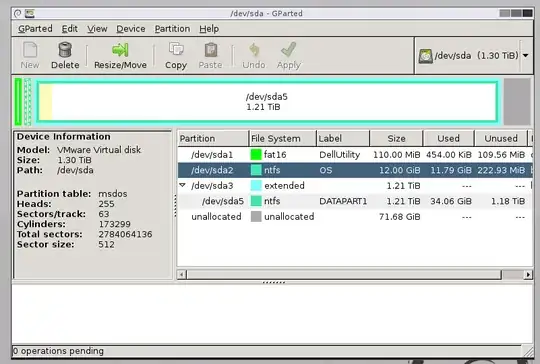
Task: Click the Copy partition icon
Action: (x=176, y=49)
